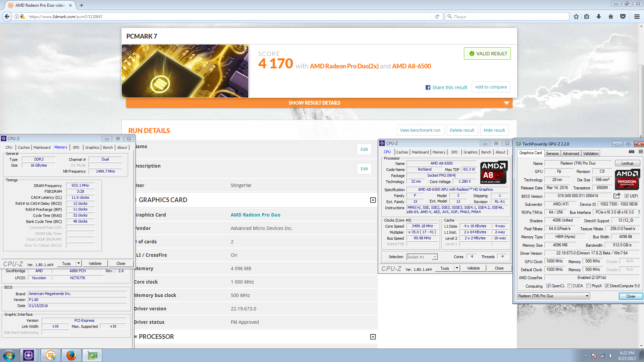This screenshot has height=362, width=644.
Task: Click Delete result button
Action: coord(462,130)
